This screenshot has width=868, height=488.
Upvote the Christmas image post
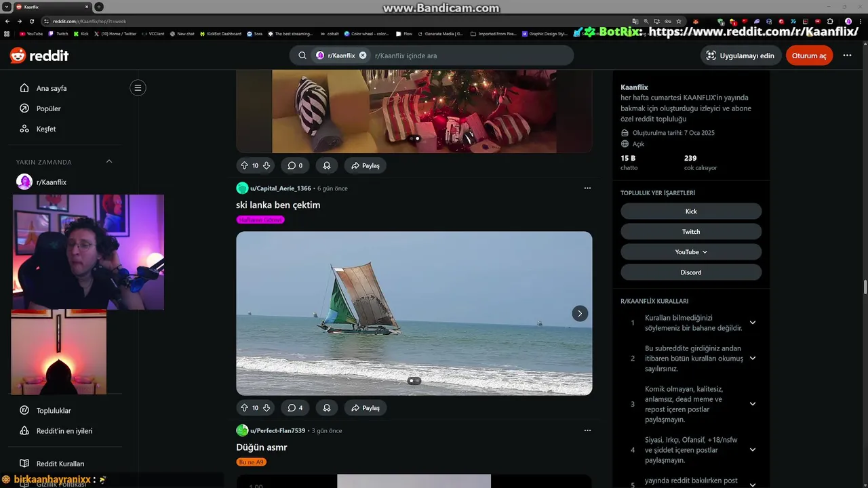pos(244,165)
